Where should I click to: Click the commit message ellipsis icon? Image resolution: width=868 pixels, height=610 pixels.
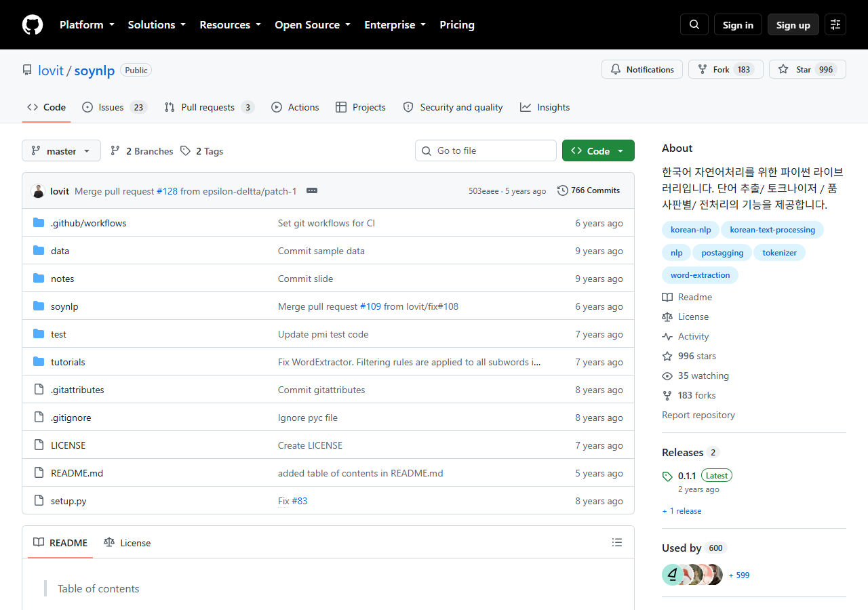pyautogui.click(x=312, y=190)
